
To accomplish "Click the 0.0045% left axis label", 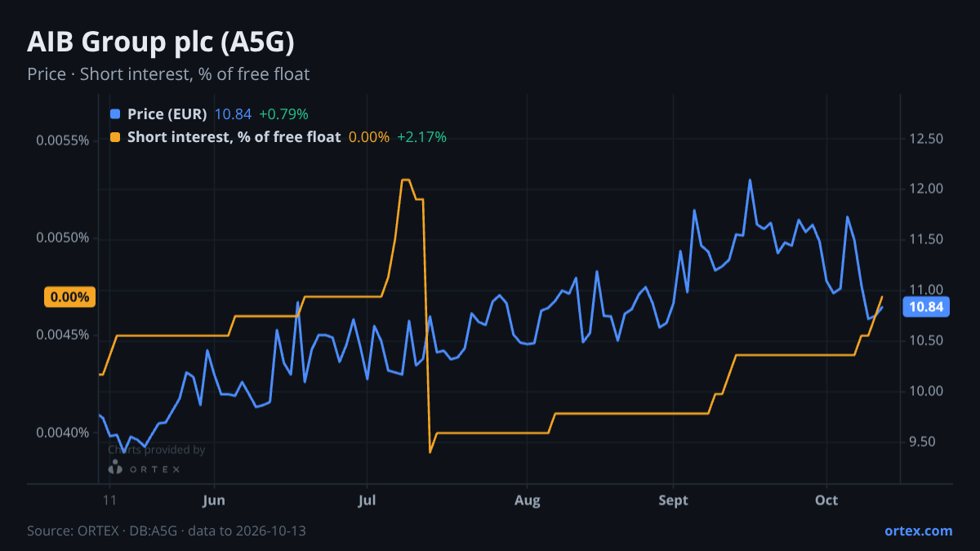I will click(x=62, y=335).
